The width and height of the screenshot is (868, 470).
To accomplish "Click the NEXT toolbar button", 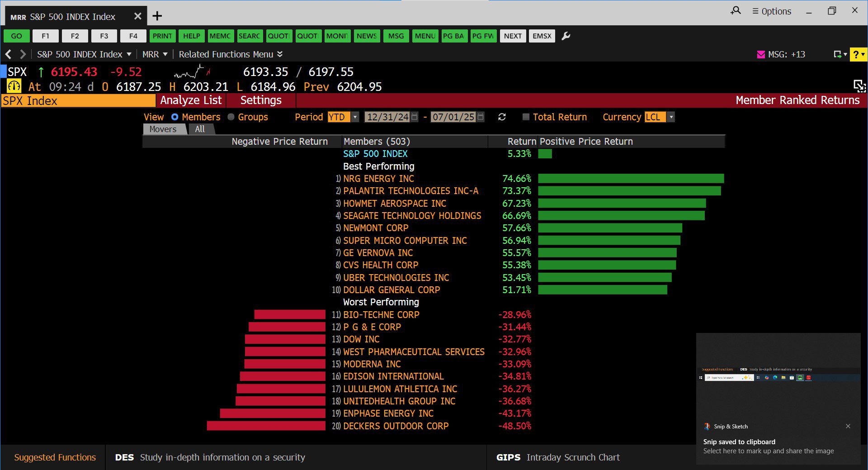I will tap(513, 36).
